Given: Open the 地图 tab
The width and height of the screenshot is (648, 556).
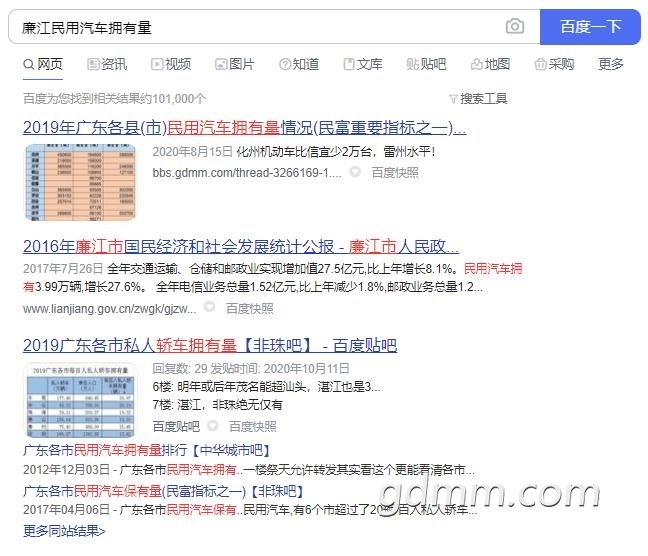Looking at the screenshot, I should click(490, 64).
